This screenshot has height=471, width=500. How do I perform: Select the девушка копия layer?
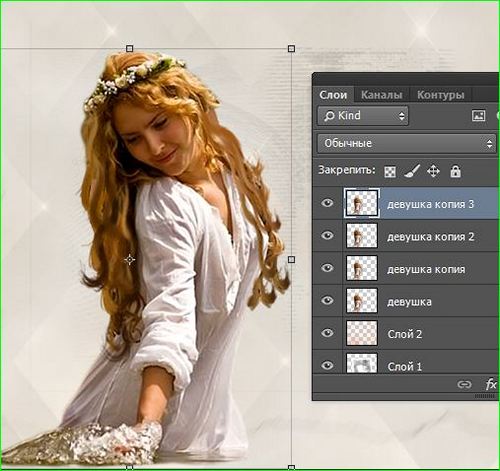(x=406, y=268)
